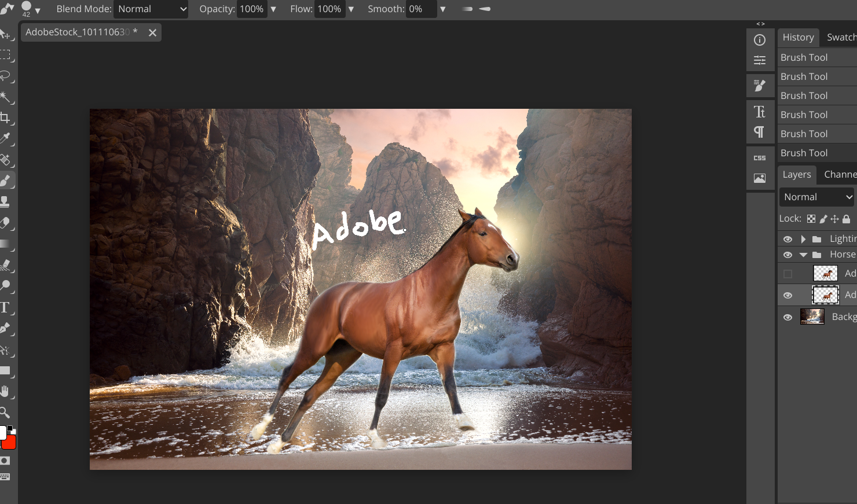Open the layer blend mode Normal dropdown
The image size is (857, 504).
(x=818, y=197)
